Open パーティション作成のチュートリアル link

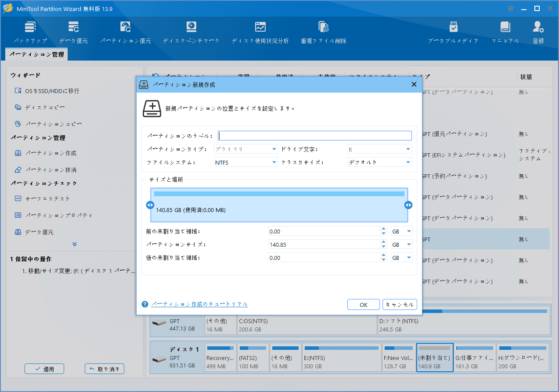(x=200, y=304)
